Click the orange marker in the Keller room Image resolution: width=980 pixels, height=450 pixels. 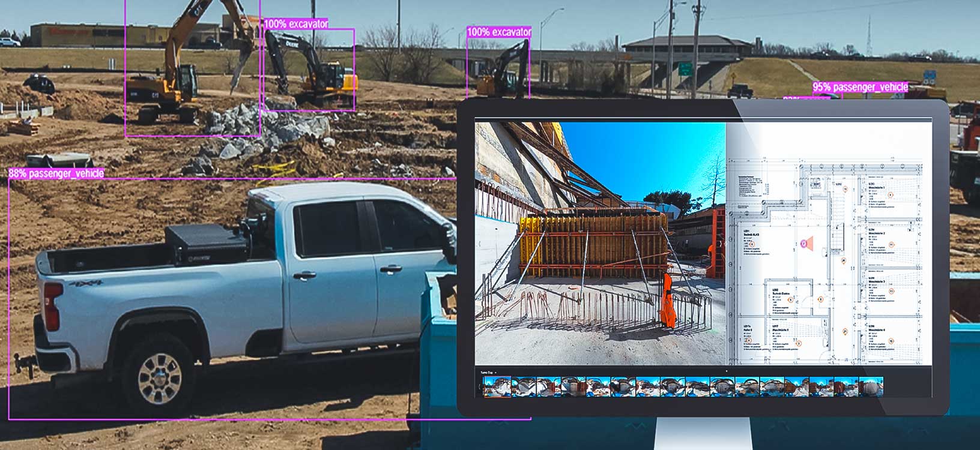[x=749, y=340]
